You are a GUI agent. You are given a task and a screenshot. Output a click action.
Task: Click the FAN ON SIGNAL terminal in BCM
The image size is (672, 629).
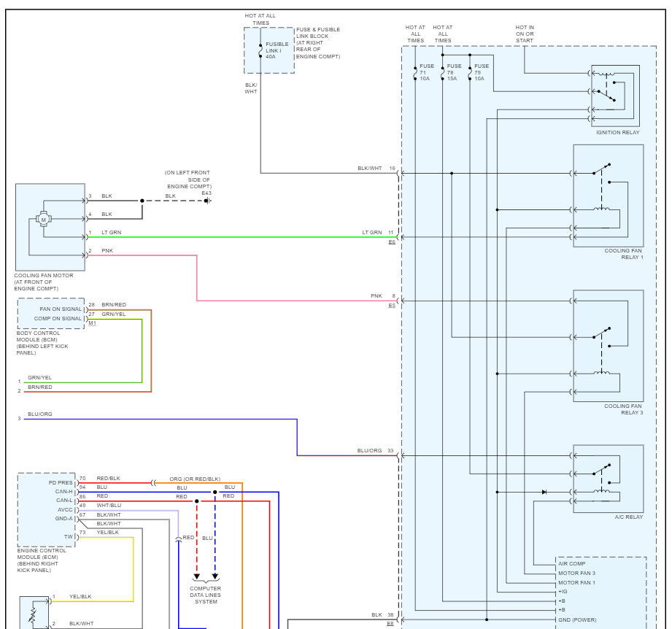[x=61, y=309]
